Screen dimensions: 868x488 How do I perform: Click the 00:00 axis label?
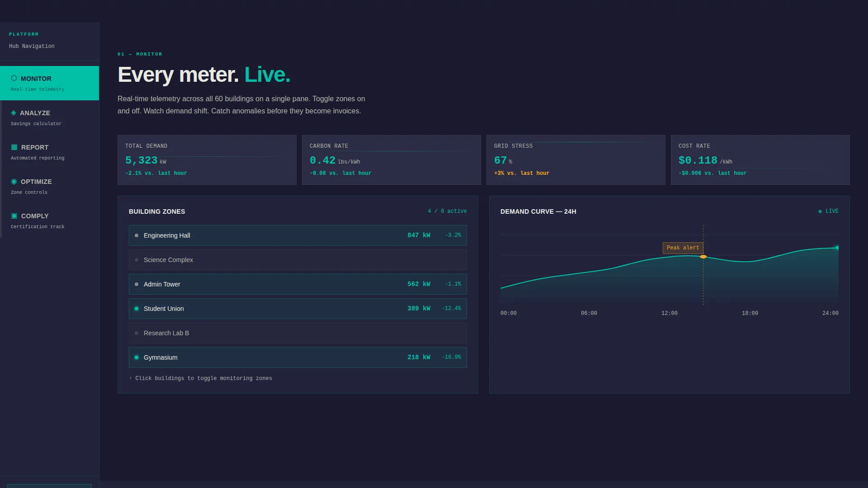(508, 313)
